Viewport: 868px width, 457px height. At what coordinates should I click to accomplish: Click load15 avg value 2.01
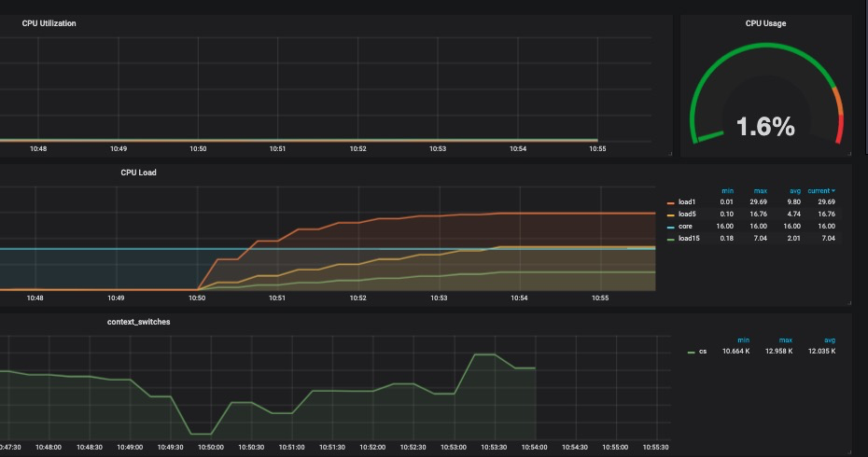tap(794, 239)
